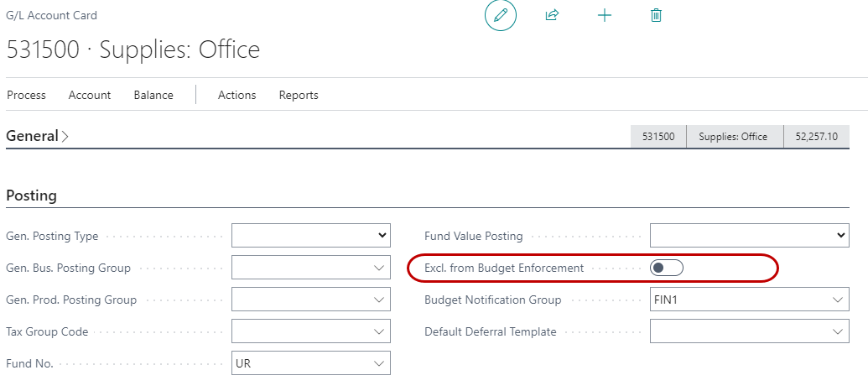Image resolution: width=868 pixels, height=391 pixels.
Task: Expand the Tax Group Code dropdown
Action: coord(379,331)
